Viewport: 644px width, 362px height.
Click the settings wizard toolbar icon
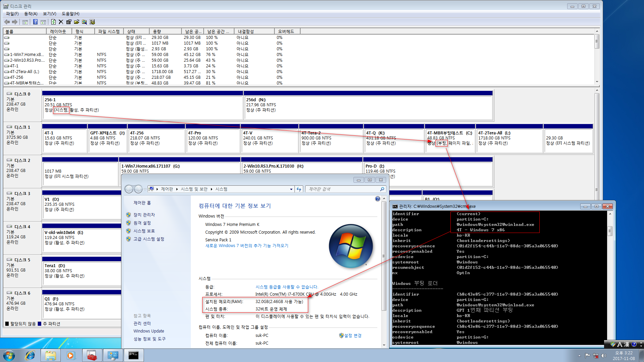click(x=92, y=22)
